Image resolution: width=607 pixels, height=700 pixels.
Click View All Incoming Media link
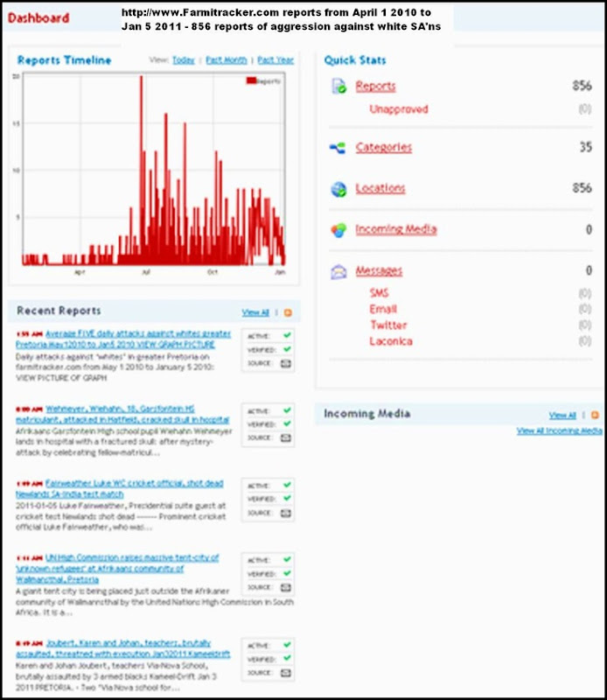(x=559, y=430)
